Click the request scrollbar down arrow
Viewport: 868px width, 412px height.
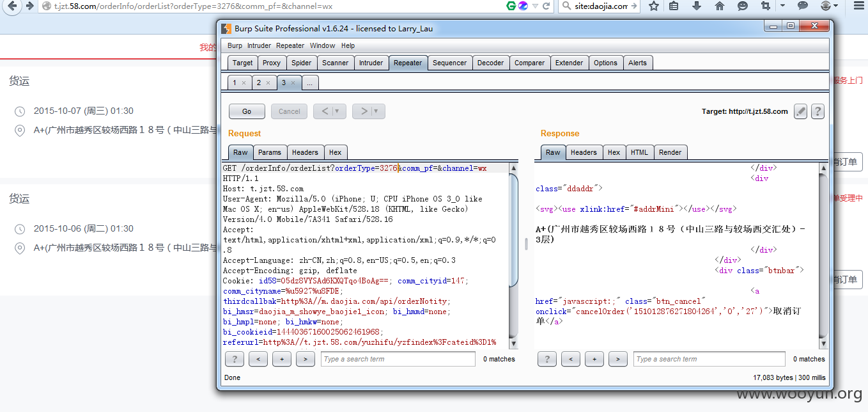click(513, 344)
